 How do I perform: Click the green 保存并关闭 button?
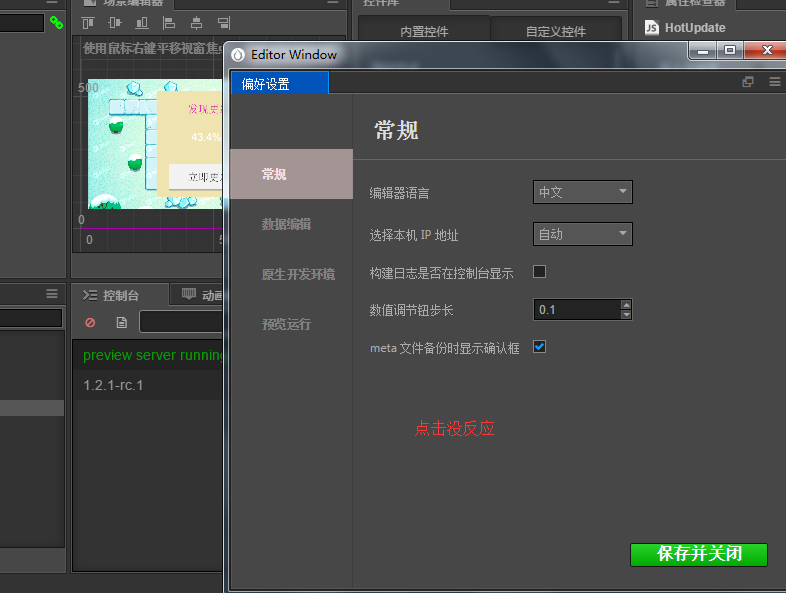click(699, 554)
